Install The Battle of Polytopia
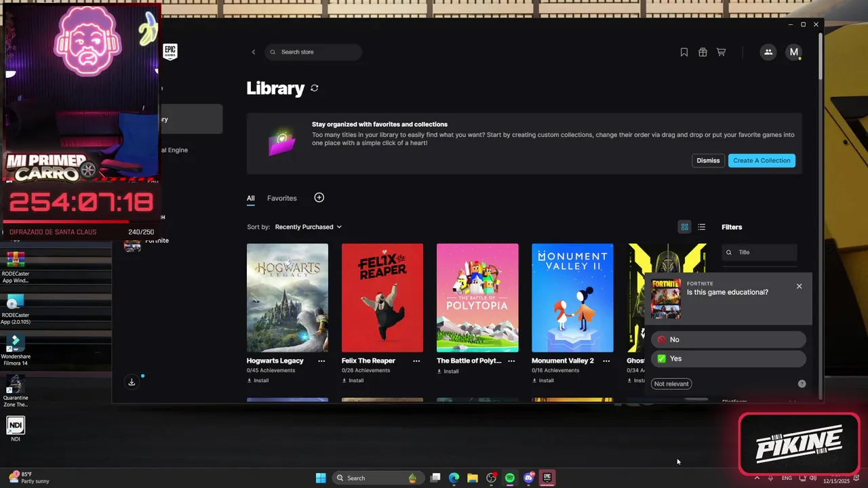868x488 pixels. click(x=448, y=371)
